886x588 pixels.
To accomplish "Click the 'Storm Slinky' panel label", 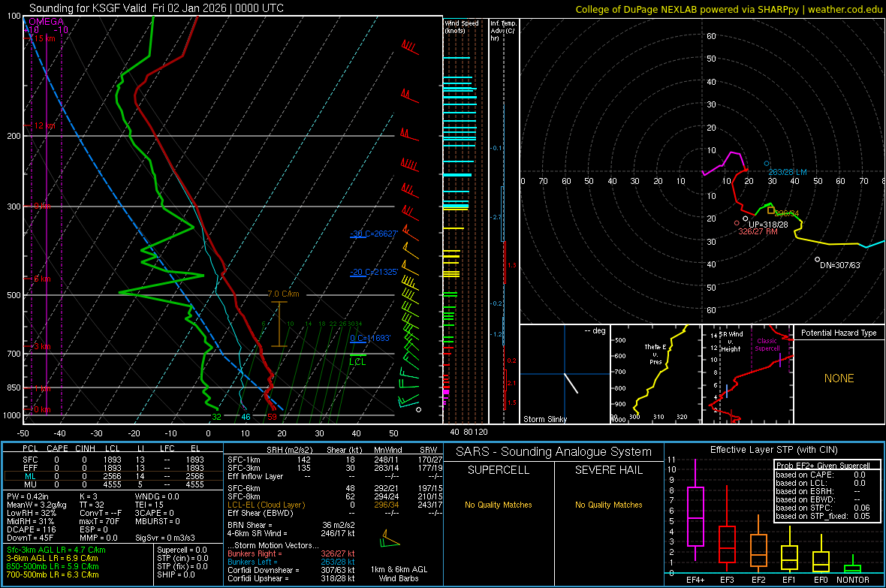I will [x=544, y=419].
